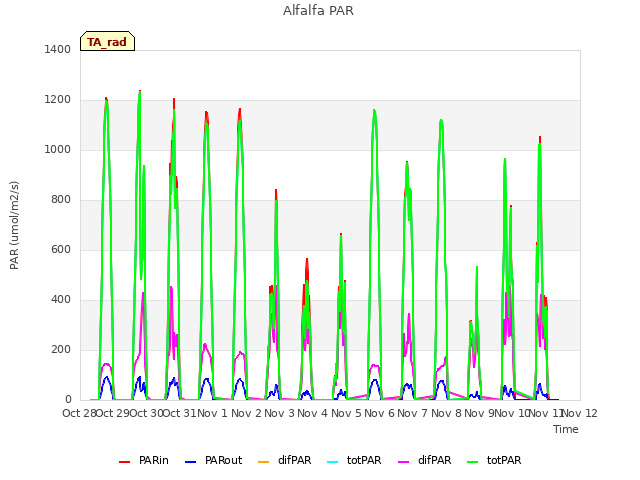
Task: Toggle the PARin legend entry
Action: click(144, 460)
